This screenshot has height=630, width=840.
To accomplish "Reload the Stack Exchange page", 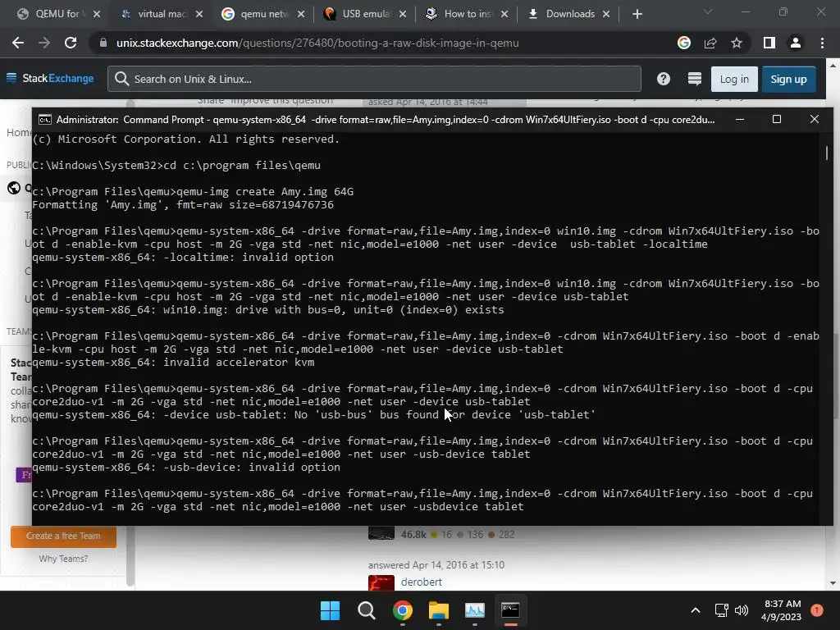I will [x=71, y=43].
